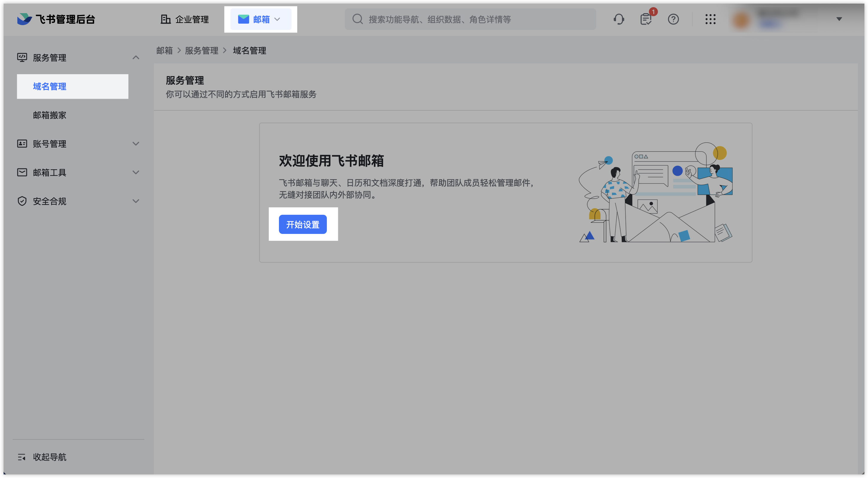Click the 服务管理 monitor icon

tap(22, 58)
